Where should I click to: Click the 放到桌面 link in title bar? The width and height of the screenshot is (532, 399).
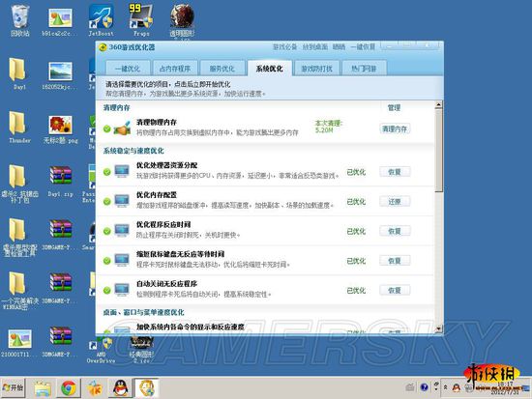click(x=315, y=46)
